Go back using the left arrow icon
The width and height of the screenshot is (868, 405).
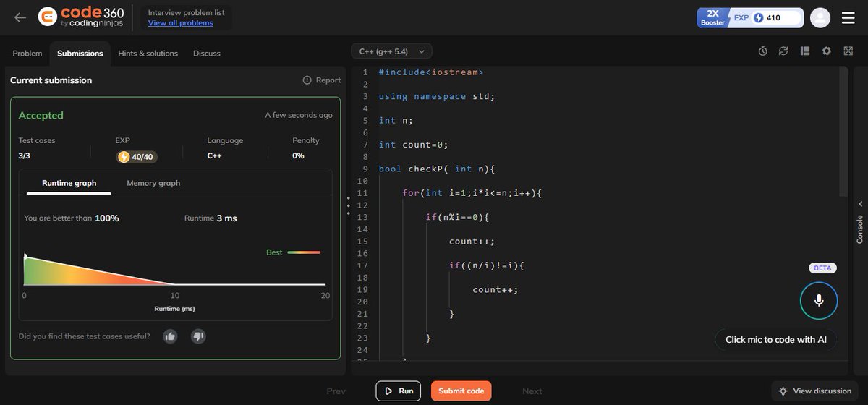[x=20, y=17]
